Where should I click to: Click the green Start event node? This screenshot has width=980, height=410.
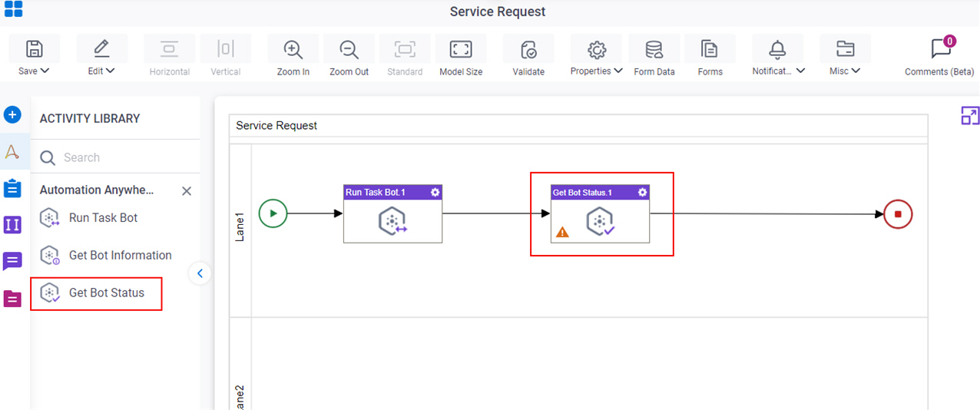[273, 213]
